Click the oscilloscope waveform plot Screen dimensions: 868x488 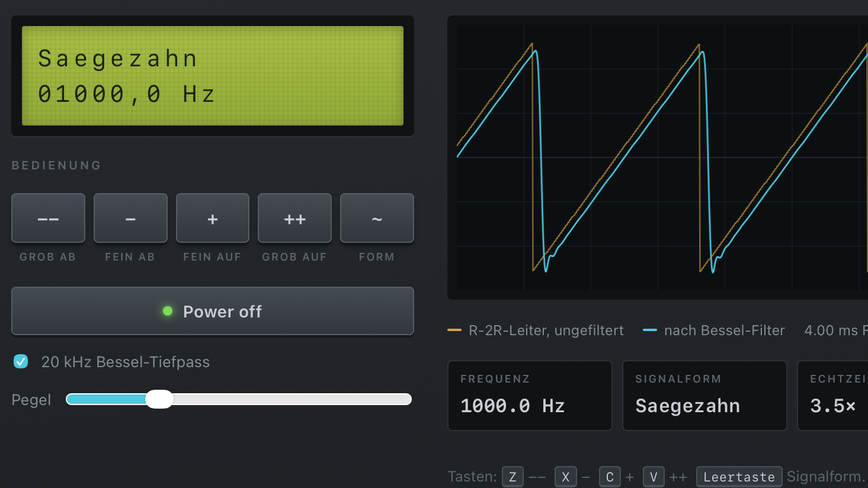pos(658,158)
